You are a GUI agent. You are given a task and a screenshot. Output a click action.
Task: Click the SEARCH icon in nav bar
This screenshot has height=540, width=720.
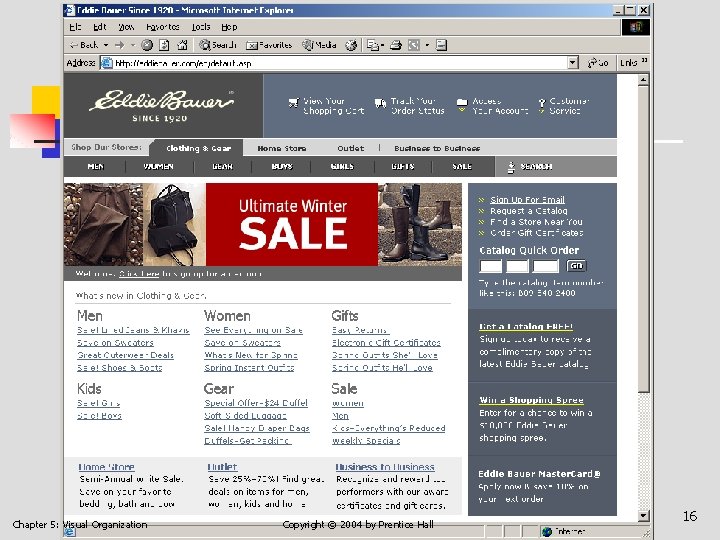(511, 167)
